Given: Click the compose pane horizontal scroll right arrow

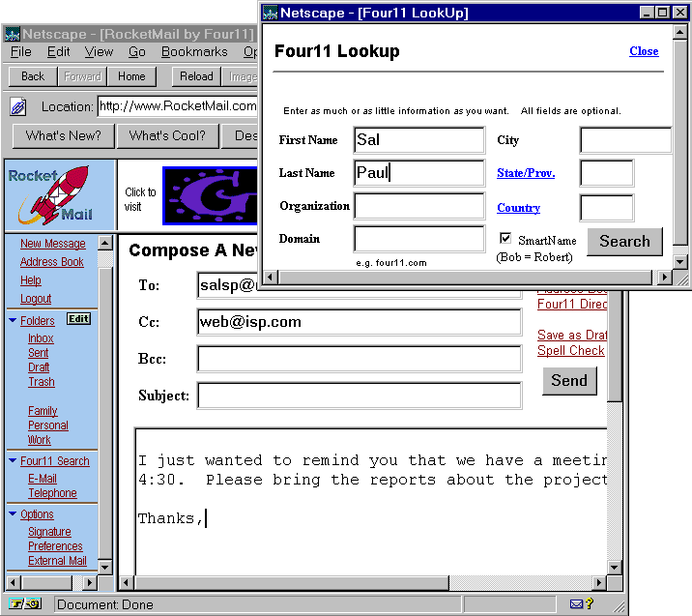Looking at the screenshot, I should click(x=598, y=582).
